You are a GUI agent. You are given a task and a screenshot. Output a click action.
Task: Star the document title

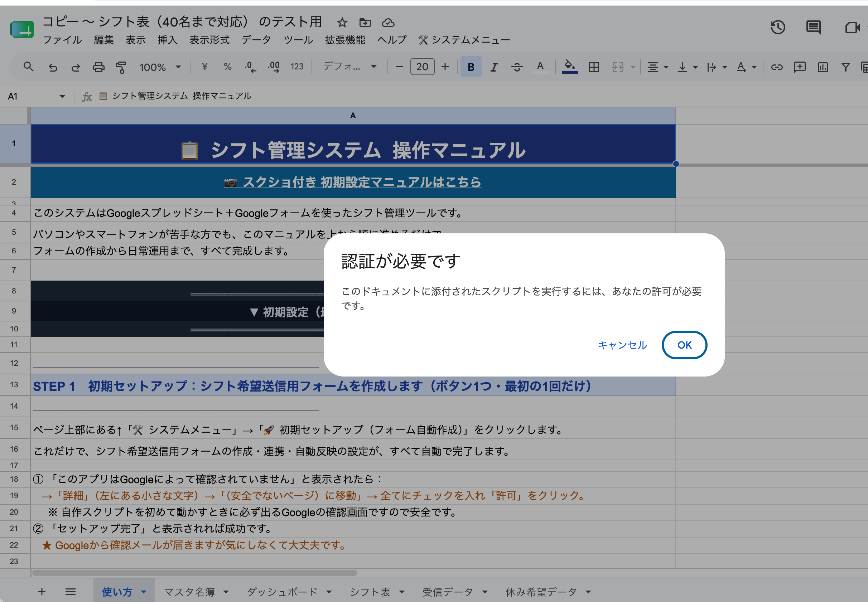click(x=342, y=23)
